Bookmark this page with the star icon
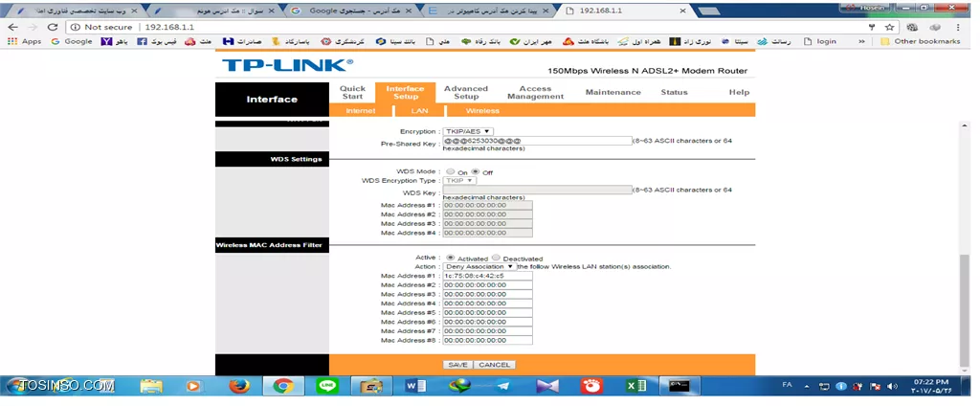Image resolution: width=980 pixels, height=406 pixels. pyautogui.click(x=889, y=27)
